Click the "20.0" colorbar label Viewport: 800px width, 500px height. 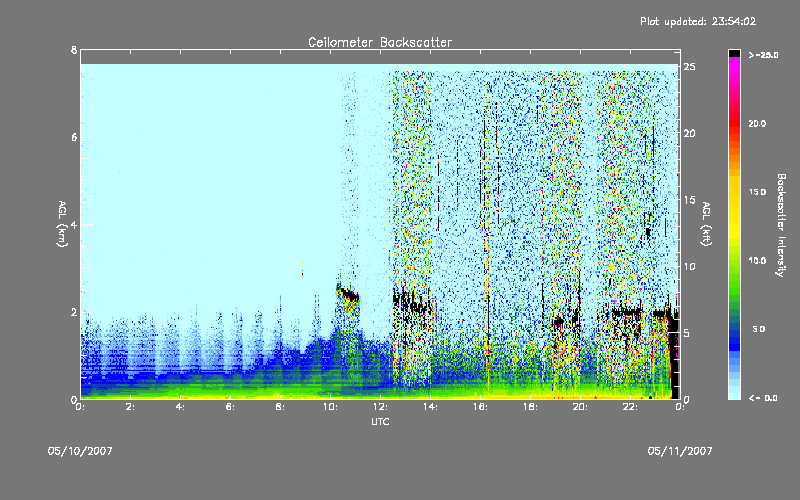(x=757, y=123)
